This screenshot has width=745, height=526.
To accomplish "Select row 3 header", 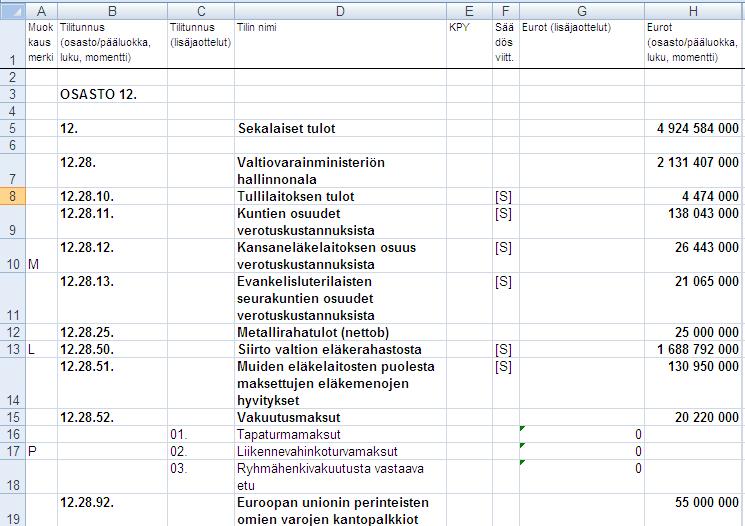I will tap(12, 94).
